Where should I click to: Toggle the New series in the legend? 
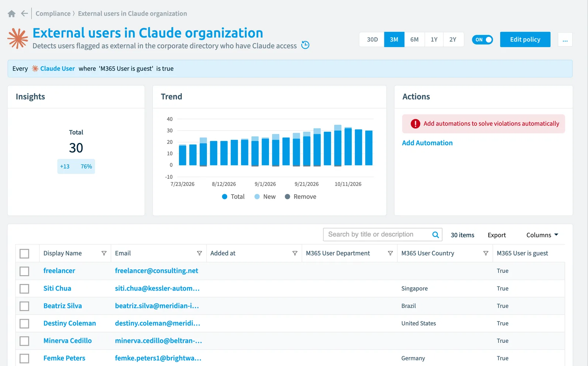point(265,197)
